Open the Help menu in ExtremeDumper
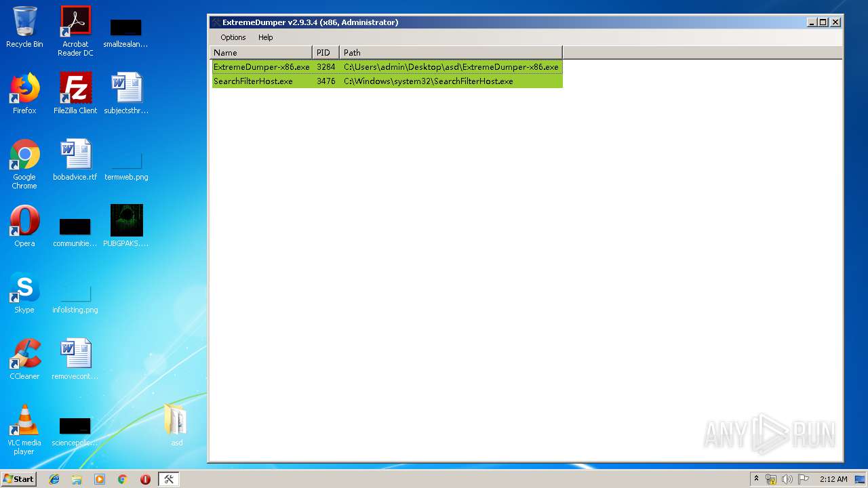 [x=266, y=37]
